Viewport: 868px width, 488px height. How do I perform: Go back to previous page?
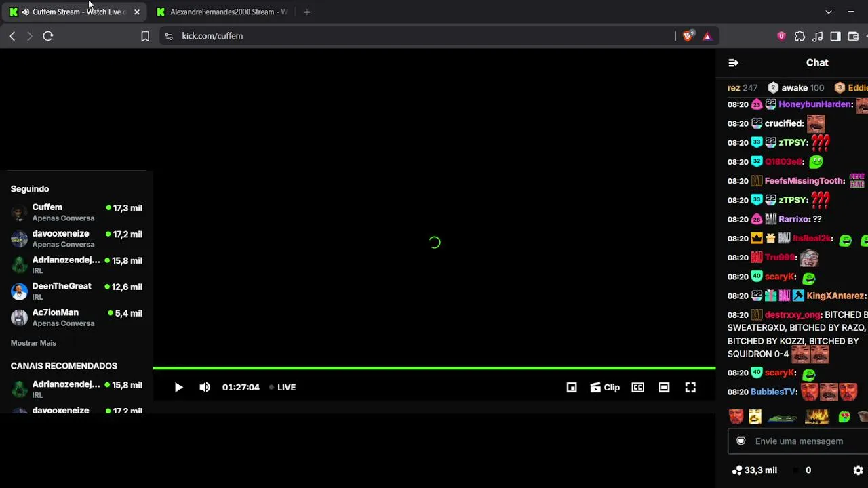click(12, 36)
